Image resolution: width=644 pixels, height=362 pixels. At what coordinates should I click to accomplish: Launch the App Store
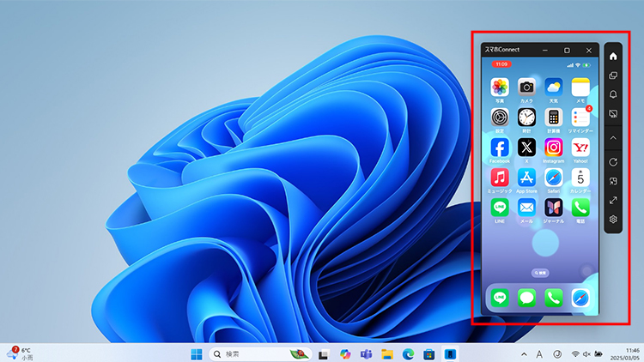tap(526, 177)
